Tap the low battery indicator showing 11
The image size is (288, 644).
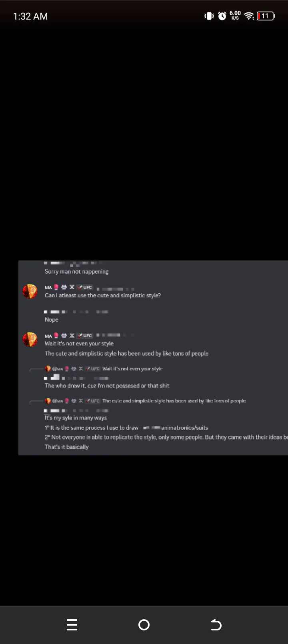click(x=266, y=16)
